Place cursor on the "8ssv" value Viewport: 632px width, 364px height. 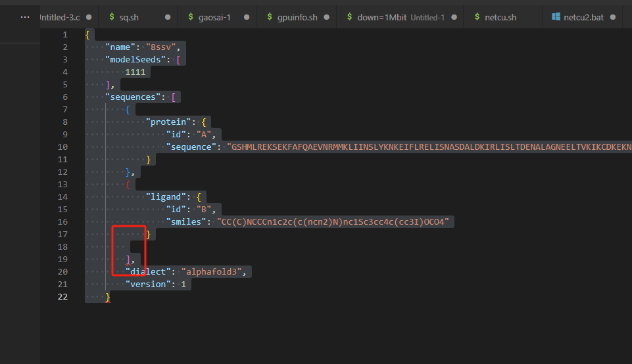(160, 47)
